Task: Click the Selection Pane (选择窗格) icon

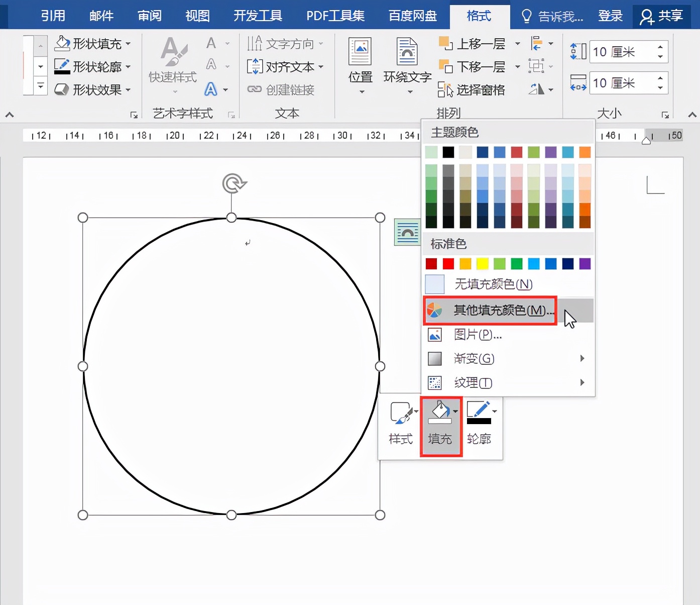Action: pos(445,90)
